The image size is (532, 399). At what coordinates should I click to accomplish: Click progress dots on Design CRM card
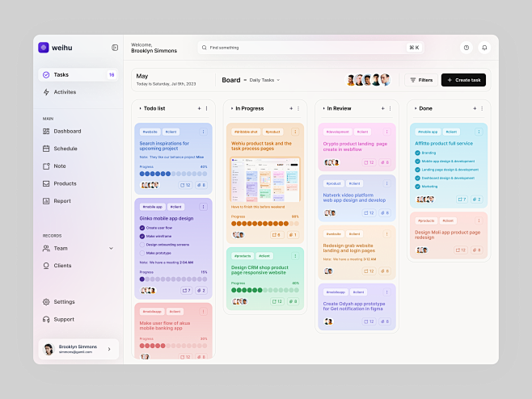tap(265, 290)
